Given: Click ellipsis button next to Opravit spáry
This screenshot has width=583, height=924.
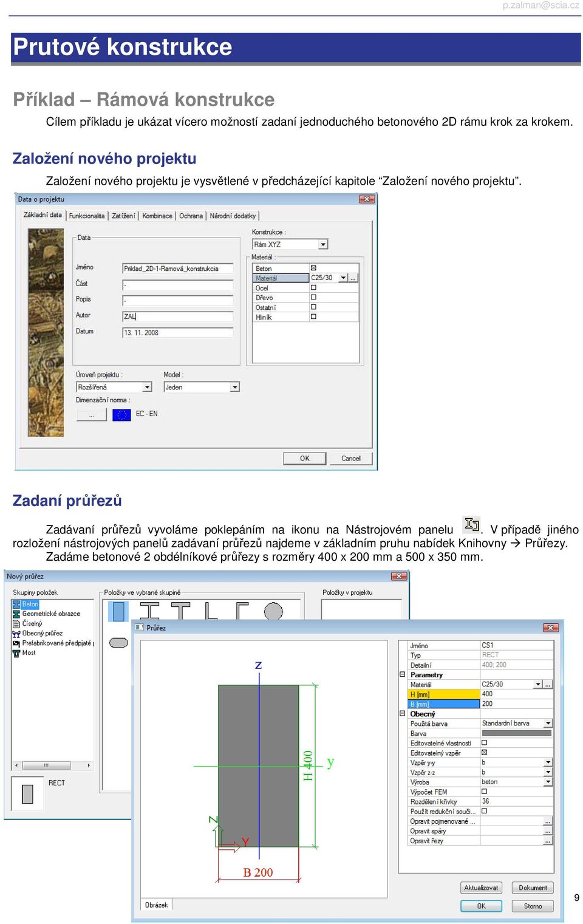Looking at the screenshot, I should tap(548, 831).
